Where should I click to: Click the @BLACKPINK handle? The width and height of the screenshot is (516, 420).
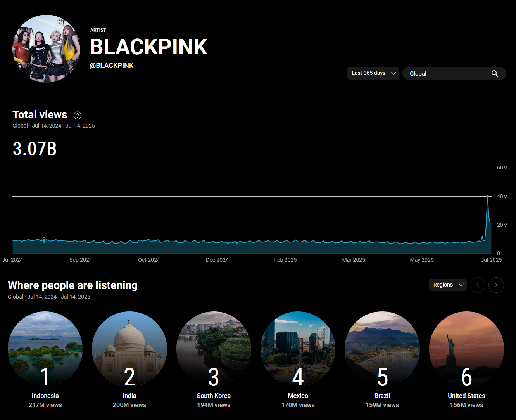tap(112, 66)
